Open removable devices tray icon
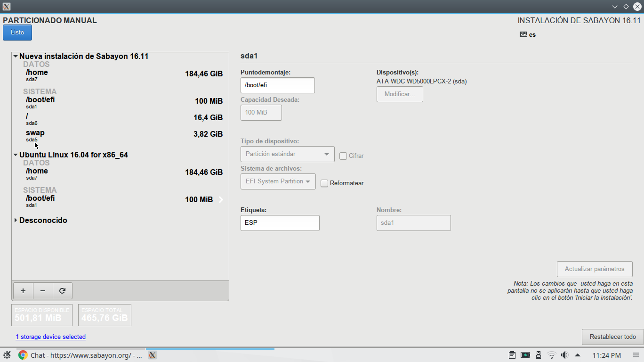This screenshot has width=644, height=362. 539,355
